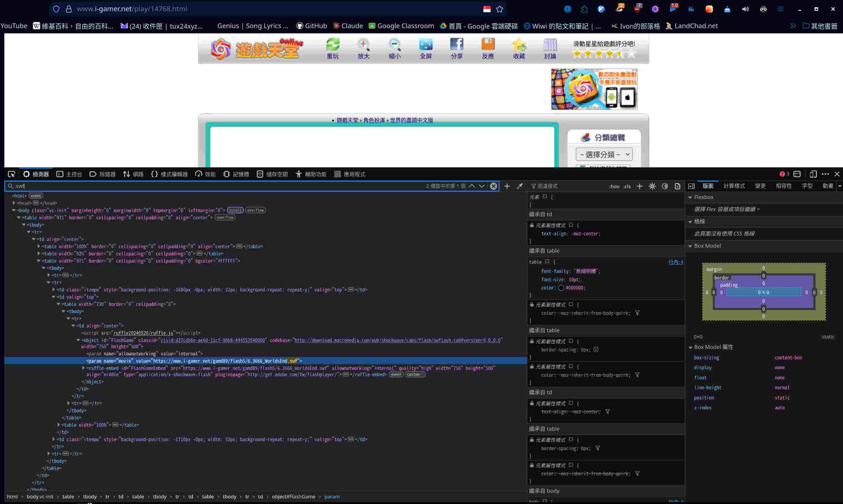This screenshot has width=843, height=504.
Task: Expand the ruffle-embed element node
Action: click(83, 368)
